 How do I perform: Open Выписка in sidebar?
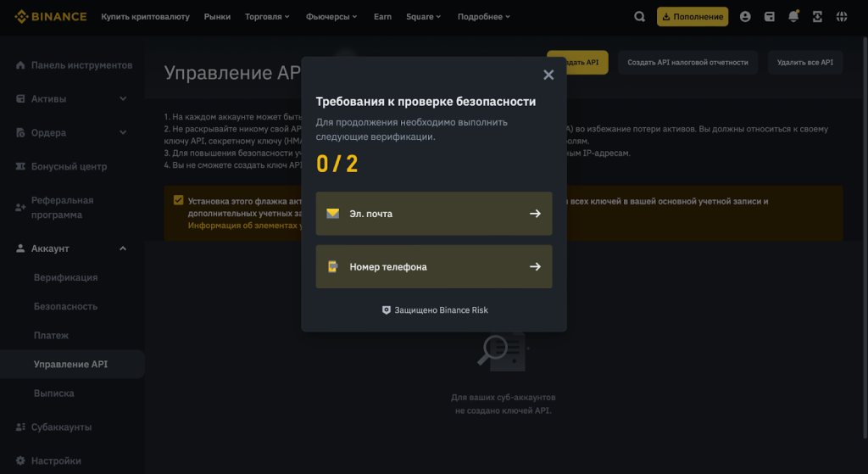click(x=53, y=393)
